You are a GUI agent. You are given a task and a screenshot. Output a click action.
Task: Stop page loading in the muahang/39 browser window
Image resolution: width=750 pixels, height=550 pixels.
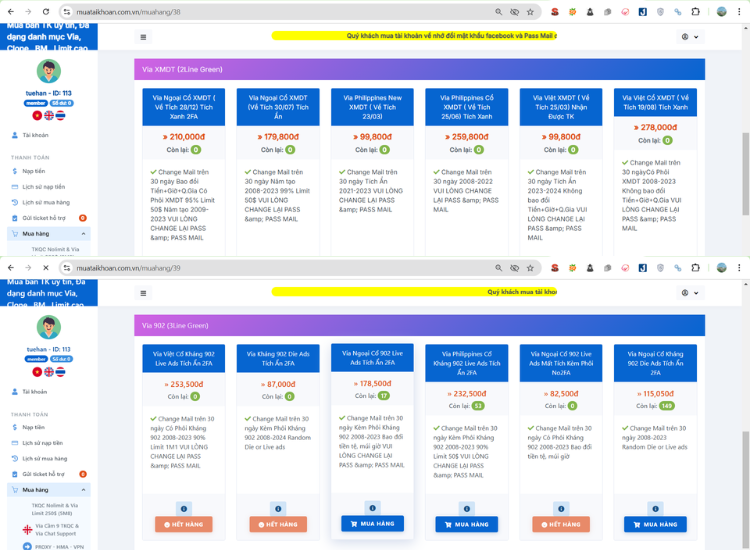[x=45, y=268]
